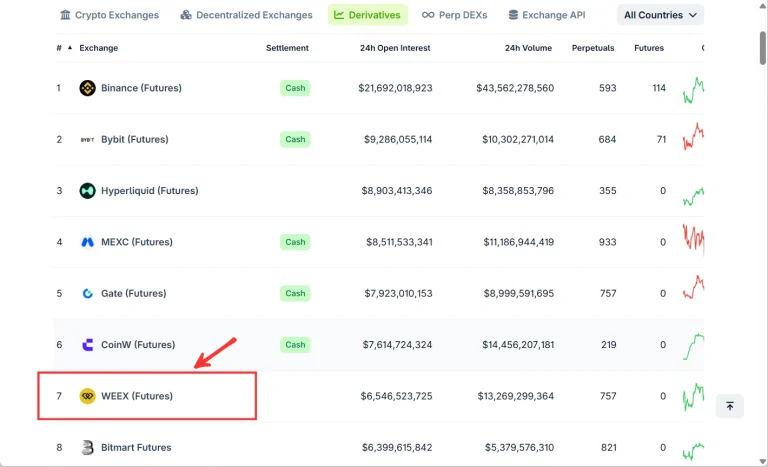The width and height of the screenshot is (768, 467).
Task: Open the Perp DEXs tab
Action: click(454, 15)
